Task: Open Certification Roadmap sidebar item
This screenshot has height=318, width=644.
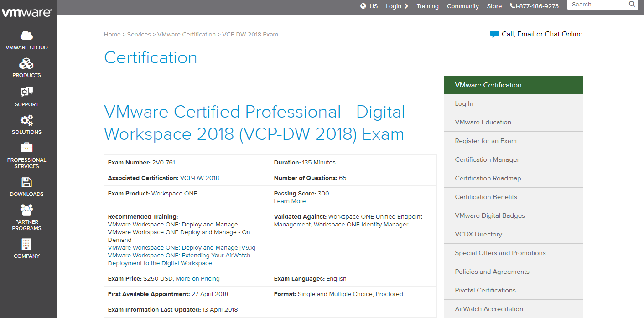Action: 513,179
